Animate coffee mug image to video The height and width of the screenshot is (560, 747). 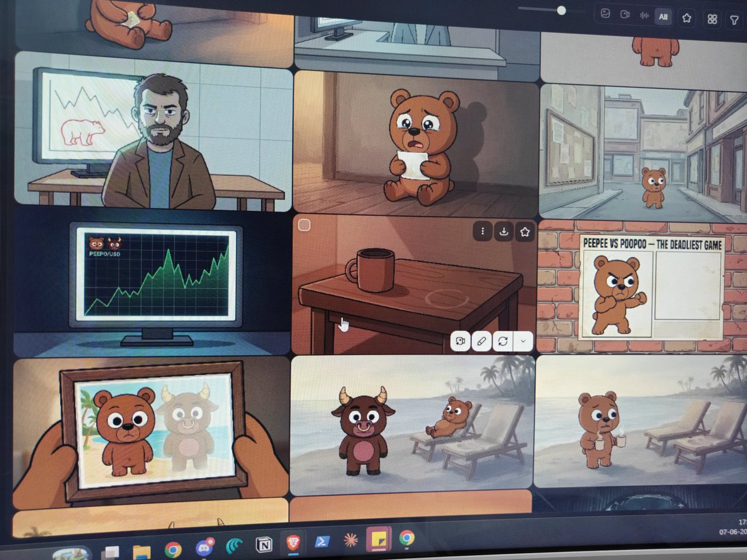(x=460, y=341)
